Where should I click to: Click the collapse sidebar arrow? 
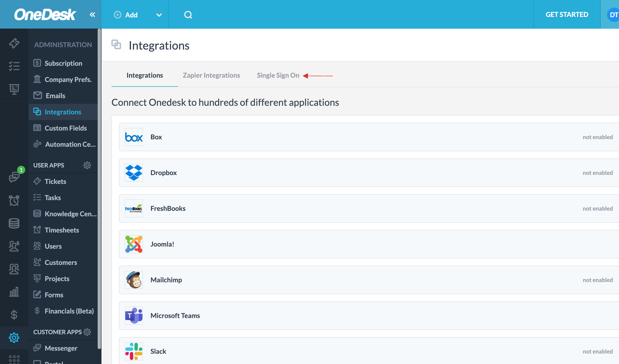pyautogui.click(x=92, y=14)
